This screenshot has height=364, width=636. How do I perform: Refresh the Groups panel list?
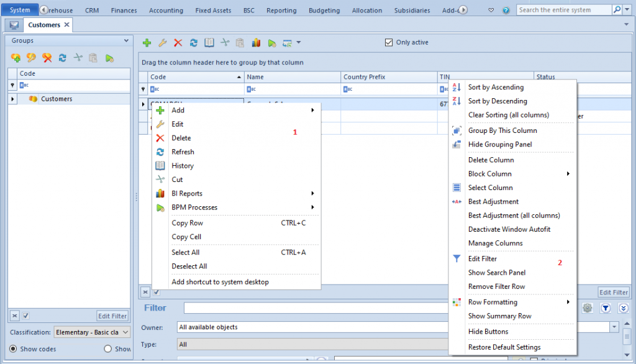tap(62, 58)
